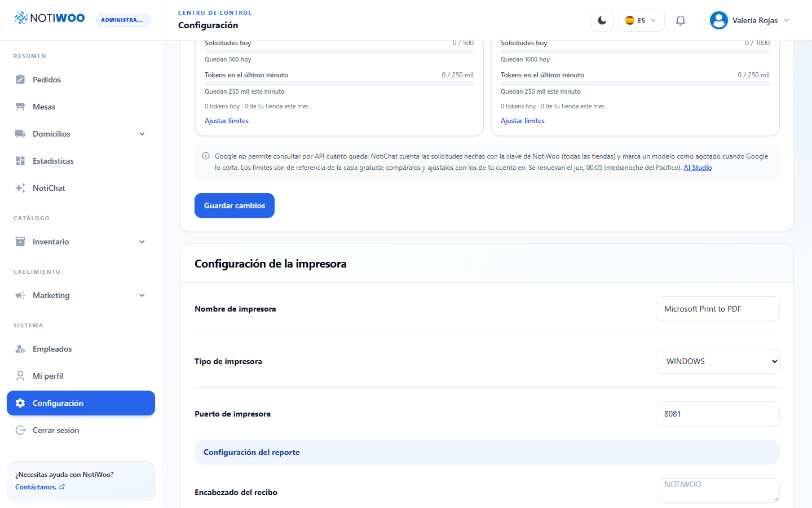Click Ajustar límites under Quedan 500 hoy
The height and width of the screenshot is (508, 812).
[227, 121]
